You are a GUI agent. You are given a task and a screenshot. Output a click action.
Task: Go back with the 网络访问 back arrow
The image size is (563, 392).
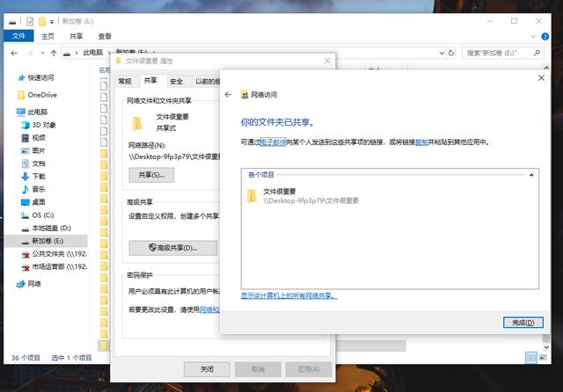[x=228, y=95]
